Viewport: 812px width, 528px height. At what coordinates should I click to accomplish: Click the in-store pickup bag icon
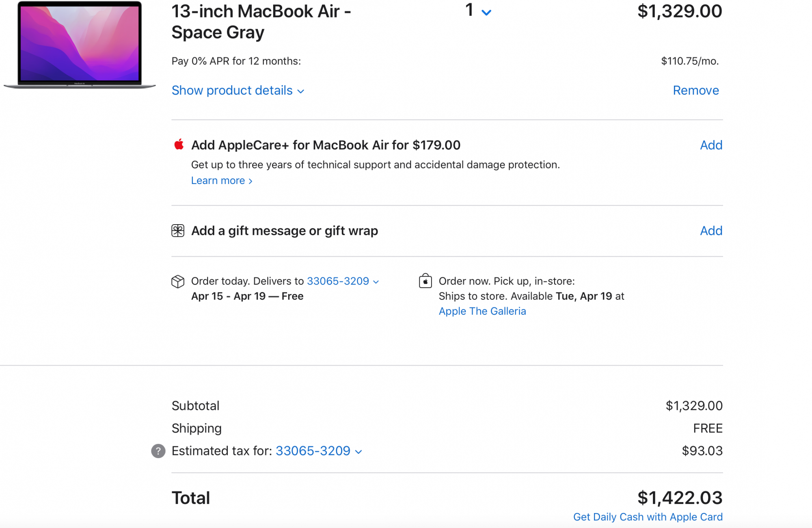(x=425, y=281)
